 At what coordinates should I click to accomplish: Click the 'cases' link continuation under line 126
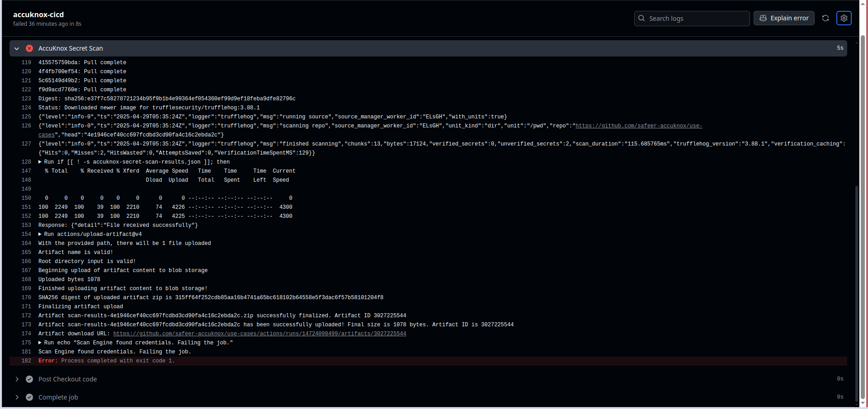click(47, 135)
